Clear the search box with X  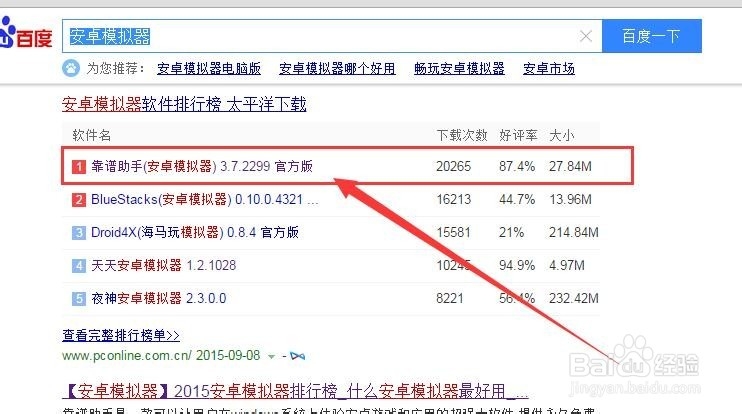[x=586, y=36]
